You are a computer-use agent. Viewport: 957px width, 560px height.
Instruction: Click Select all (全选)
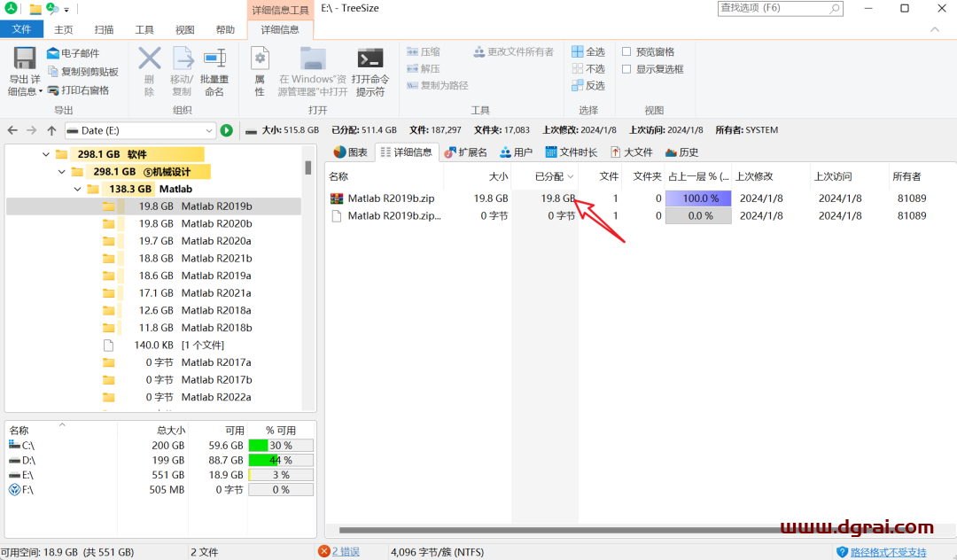pos(588,52)
